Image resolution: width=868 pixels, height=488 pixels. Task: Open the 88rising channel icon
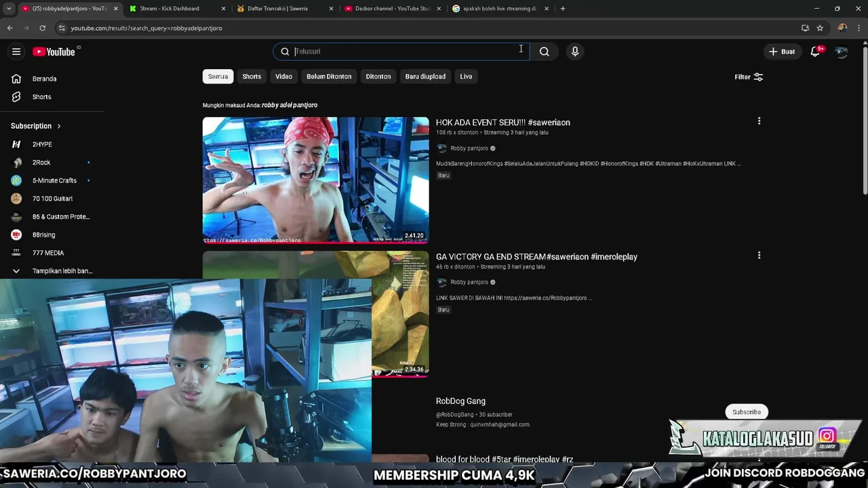[x=16, y=235]
